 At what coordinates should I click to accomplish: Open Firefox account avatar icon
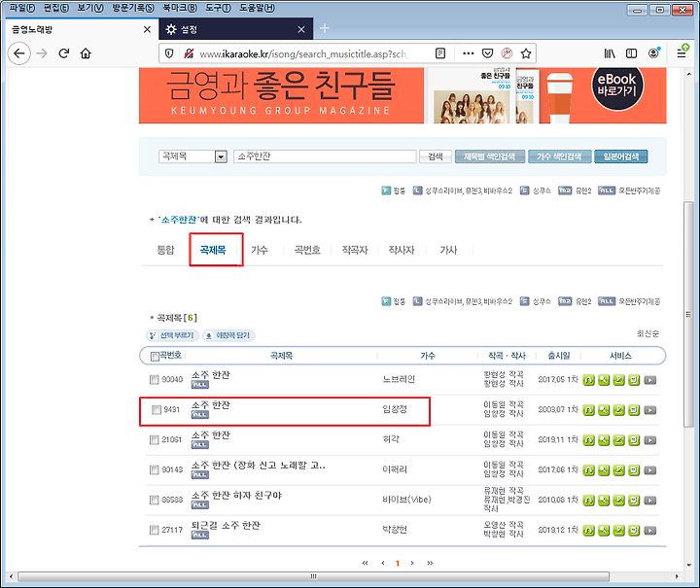[x=653, y=53]
